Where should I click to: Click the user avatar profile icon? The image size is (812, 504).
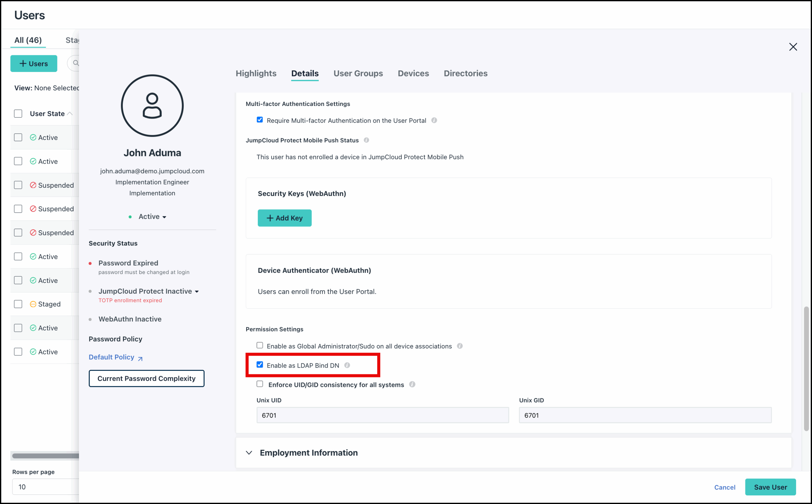coord(152,106)
